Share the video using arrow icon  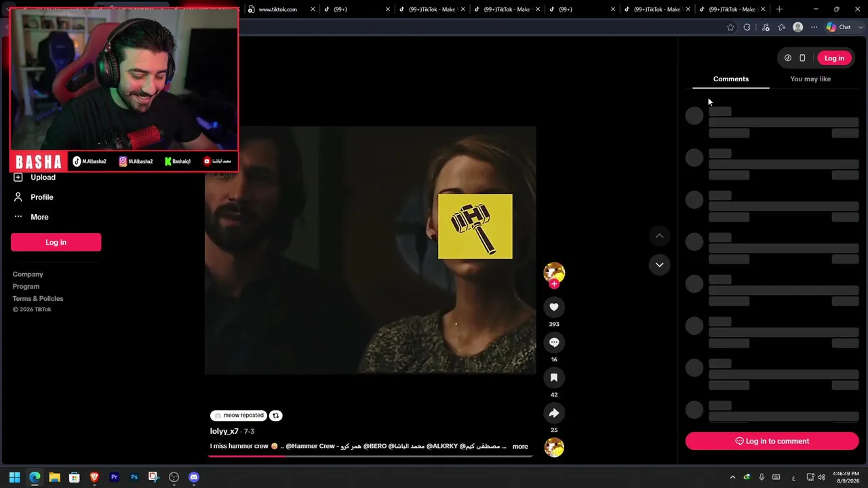click(x=554, y=413)
